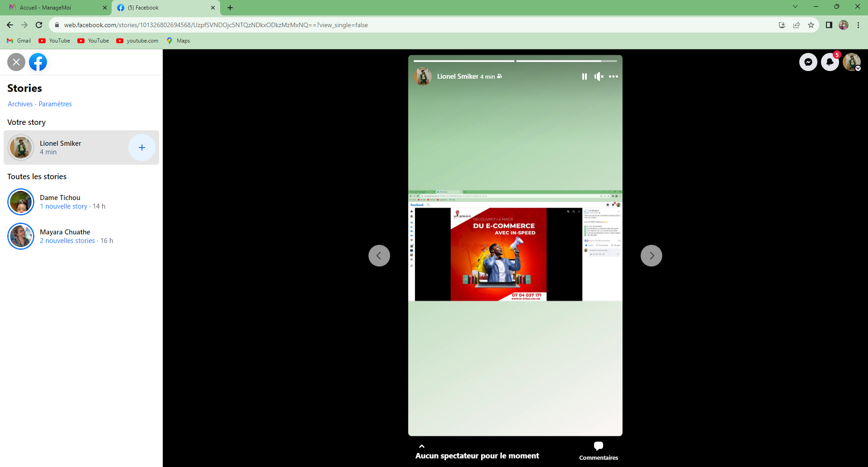The image size is (868, 467).
Task: Bookmark this page with star icon
Action: (811, 25)
